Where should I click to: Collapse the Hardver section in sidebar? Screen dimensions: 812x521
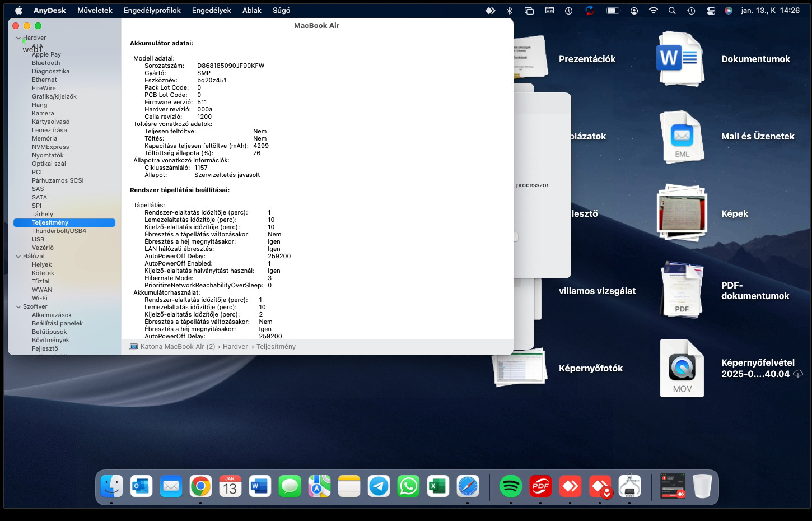click(18, 38)
